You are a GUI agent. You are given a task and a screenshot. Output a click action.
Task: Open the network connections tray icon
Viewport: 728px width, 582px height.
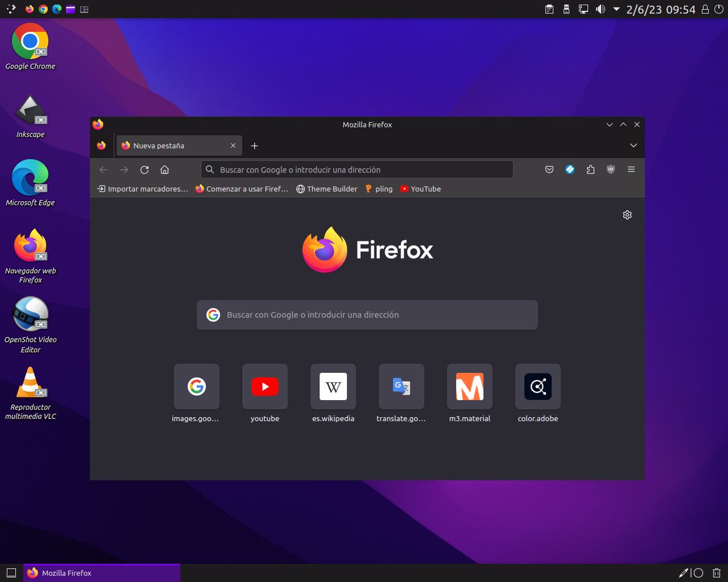(583, 9)
